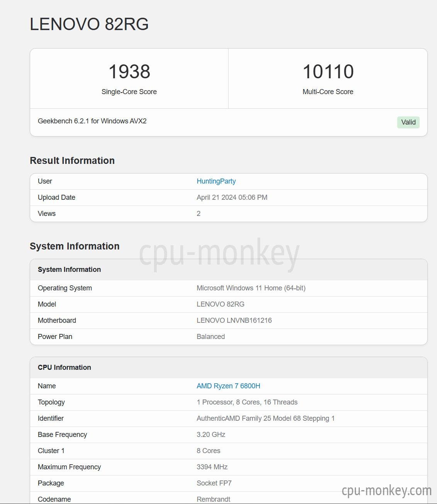
Task: Click the upload date April 21 2024 05:06 PM
Action: (232, 197)
